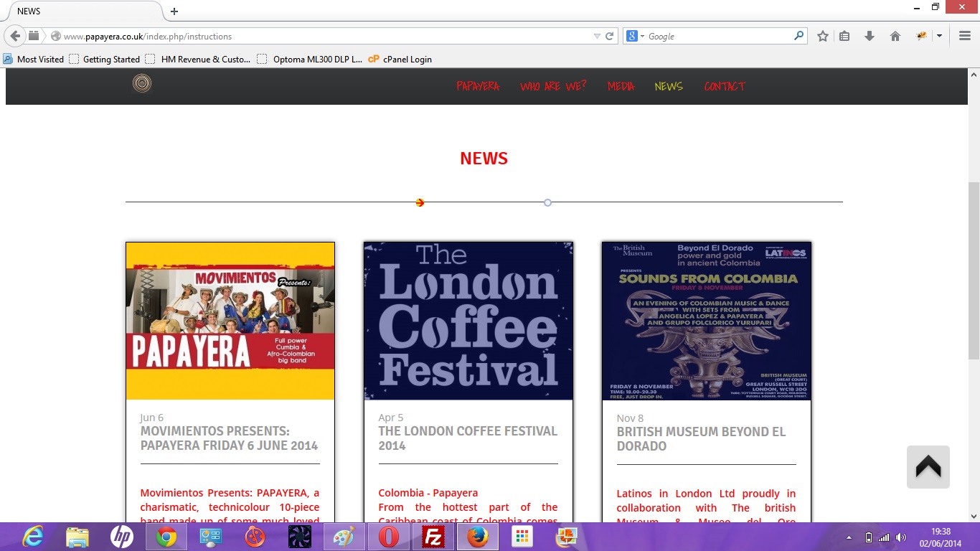This screenshot has height=551, width=980.
Task: Switch to Google Chrome on taskbar
Action: tap(166, 537)
